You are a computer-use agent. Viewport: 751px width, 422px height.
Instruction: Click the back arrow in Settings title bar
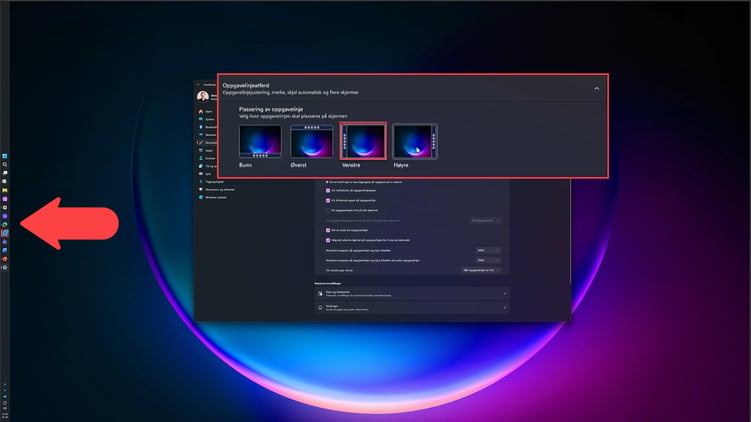tap(198, 84)
